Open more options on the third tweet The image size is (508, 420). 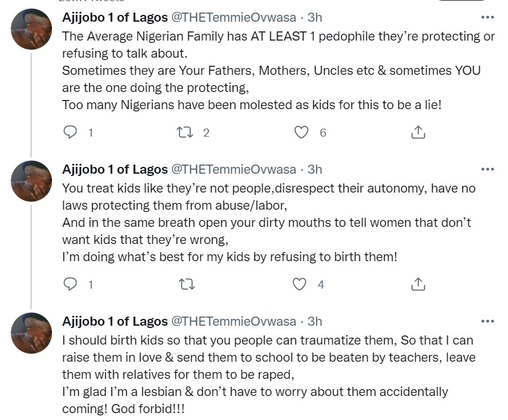(487, 321)
